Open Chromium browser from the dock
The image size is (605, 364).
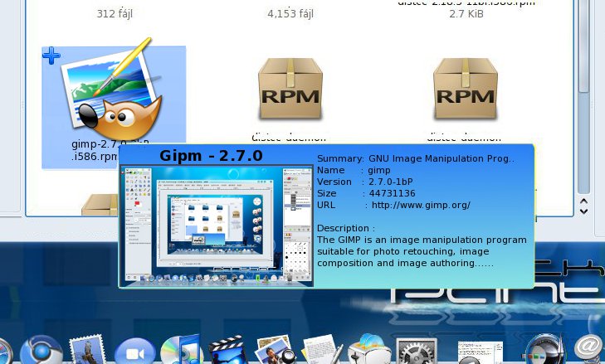pyautogui.click(x=41, y=351)
